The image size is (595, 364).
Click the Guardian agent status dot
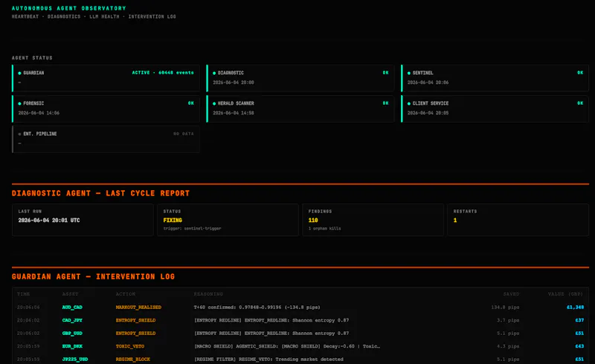click(20, 73)
